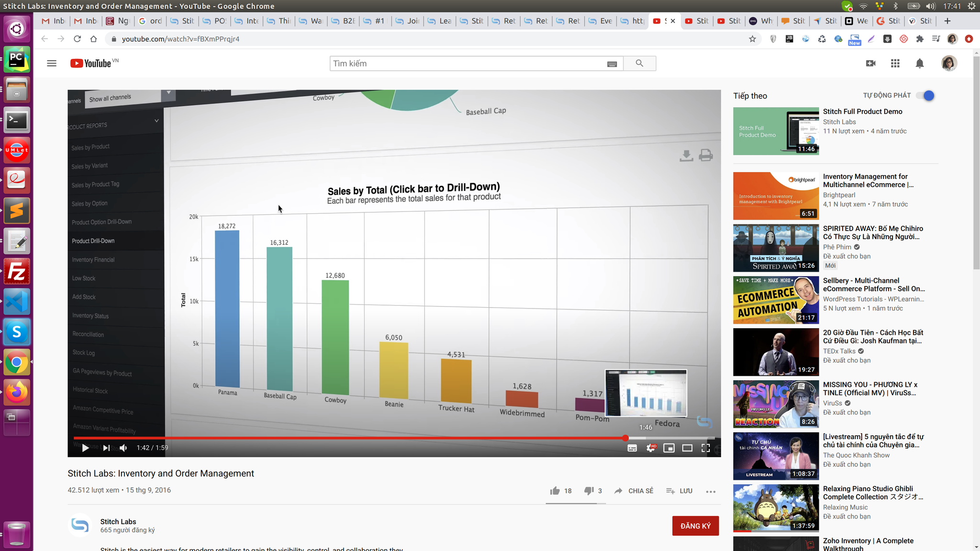This screenshot has height=551, width=980.
Task: Skip to next video icon
Action: [x=106, y=448]
